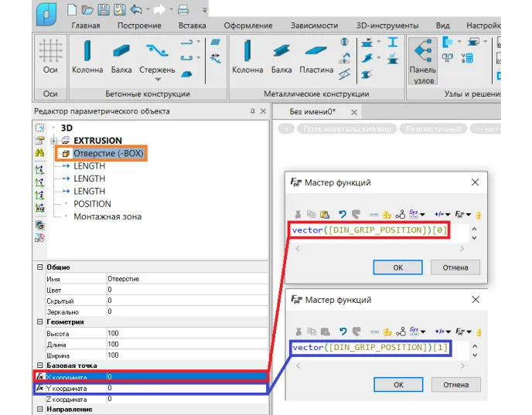Click OK in the [1] Мастер функций dialog
Screen dimensions: 532x415
(398, 385)
